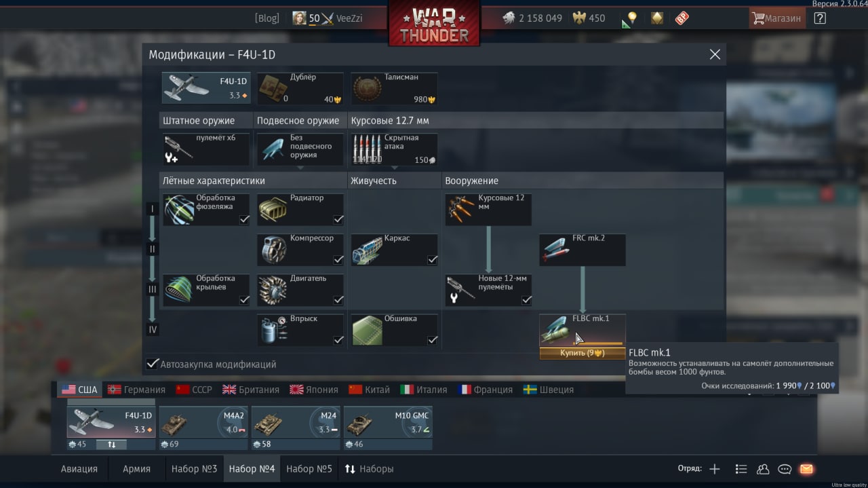Open the Радиатор modification
This screenshot has height=488, width=868.
300,210
